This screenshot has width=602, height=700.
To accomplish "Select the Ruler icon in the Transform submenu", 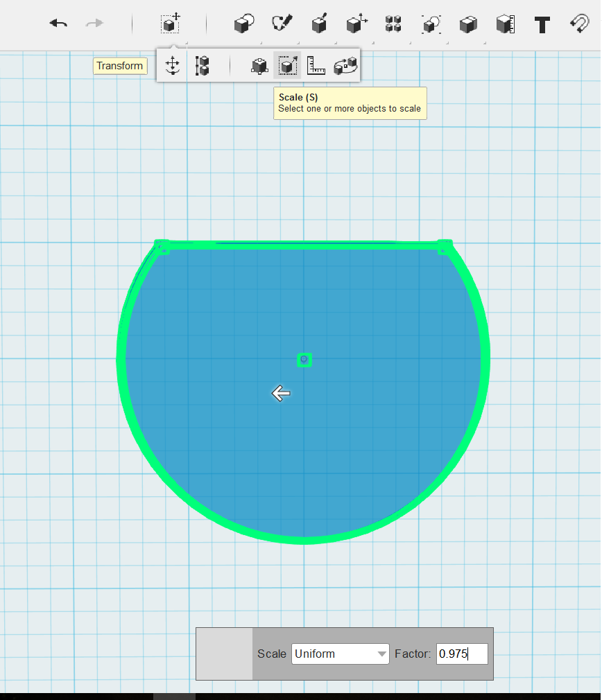I will coord(316,65).
